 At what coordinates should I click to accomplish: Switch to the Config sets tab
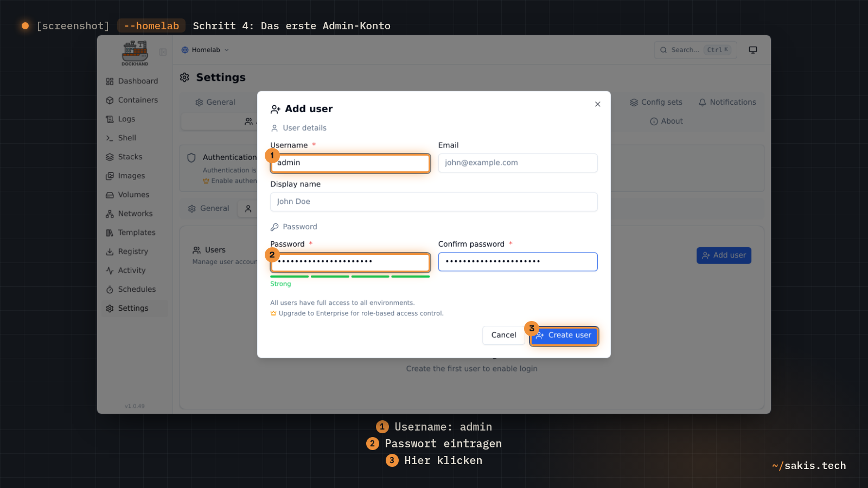click(656, 102)
